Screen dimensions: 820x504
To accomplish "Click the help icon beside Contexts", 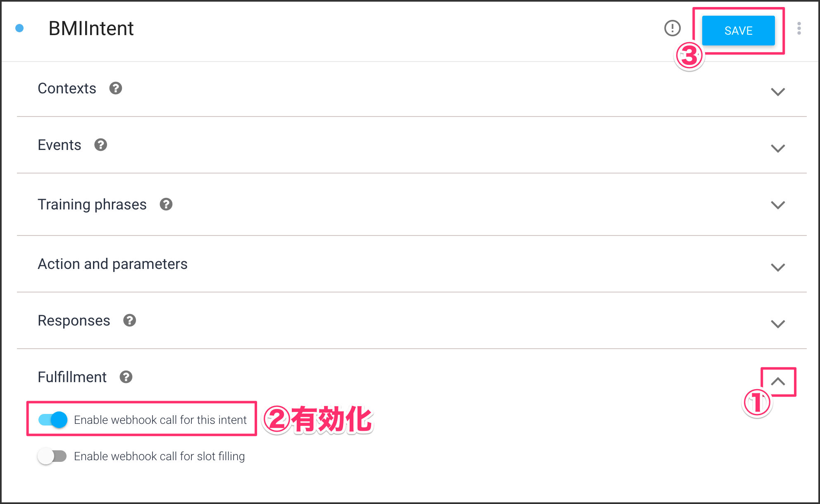I will (116, 88).
